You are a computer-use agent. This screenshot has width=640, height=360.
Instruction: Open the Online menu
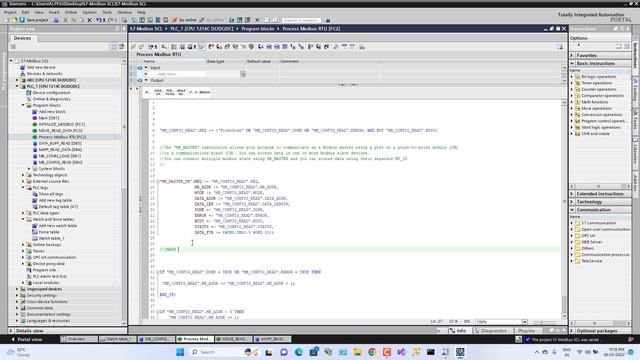(71, 12)
